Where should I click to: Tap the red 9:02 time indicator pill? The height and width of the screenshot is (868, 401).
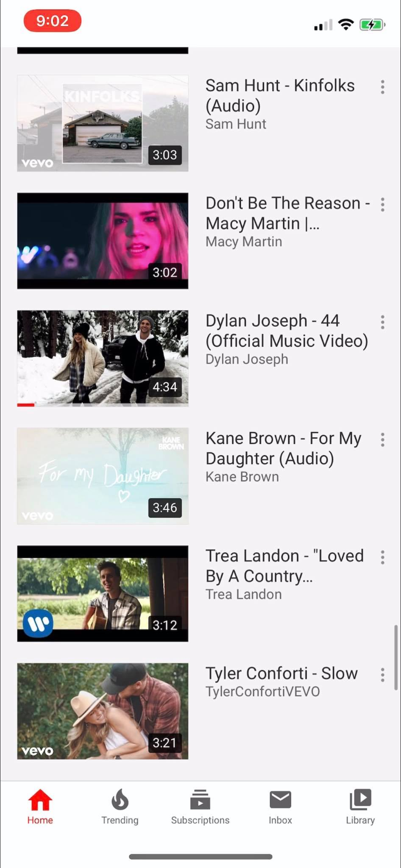tap(53, 21)
